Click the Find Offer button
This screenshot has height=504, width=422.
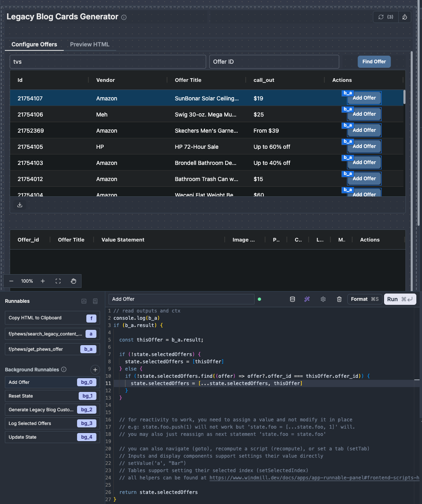coord(374,62)
